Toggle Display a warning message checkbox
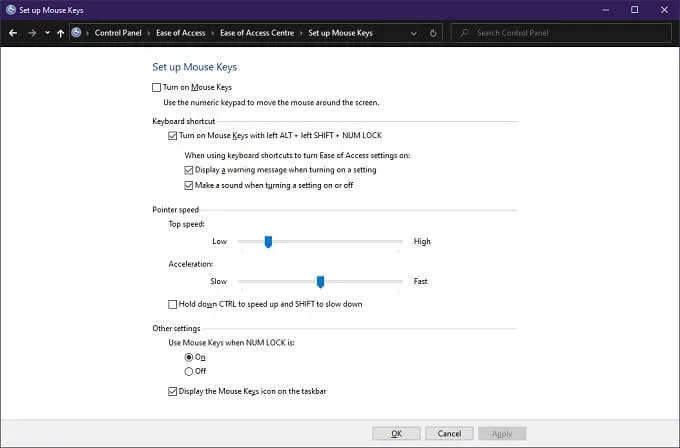The width and height of the screenshot is (680, 448). 189,170
